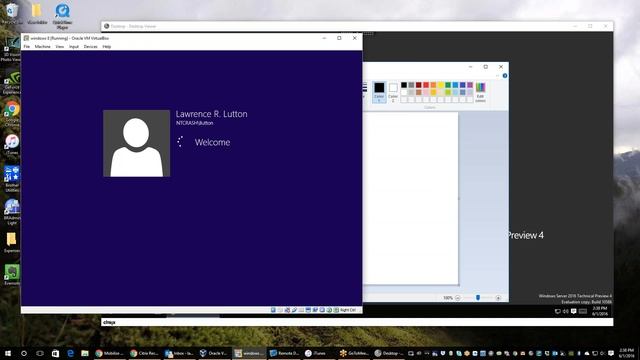The height and width of the screenshot is (360, 640).
Task: Open the yellow folder next to Recycle Bin
Action: click(37, 13)
